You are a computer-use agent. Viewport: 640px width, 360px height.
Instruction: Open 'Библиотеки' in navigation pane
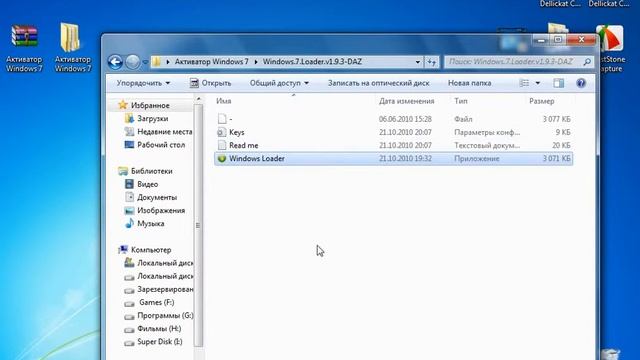151,171
